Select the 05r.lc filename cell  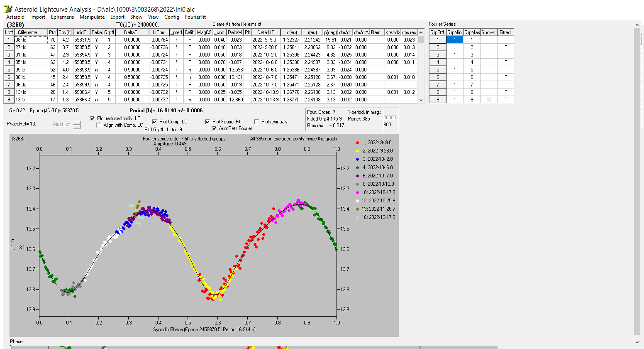pos(31,62)
